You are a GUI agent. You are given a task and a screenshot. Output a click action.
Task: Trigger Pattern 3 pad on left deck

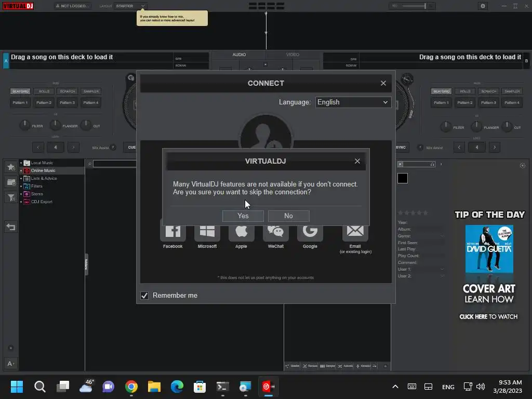67,102
